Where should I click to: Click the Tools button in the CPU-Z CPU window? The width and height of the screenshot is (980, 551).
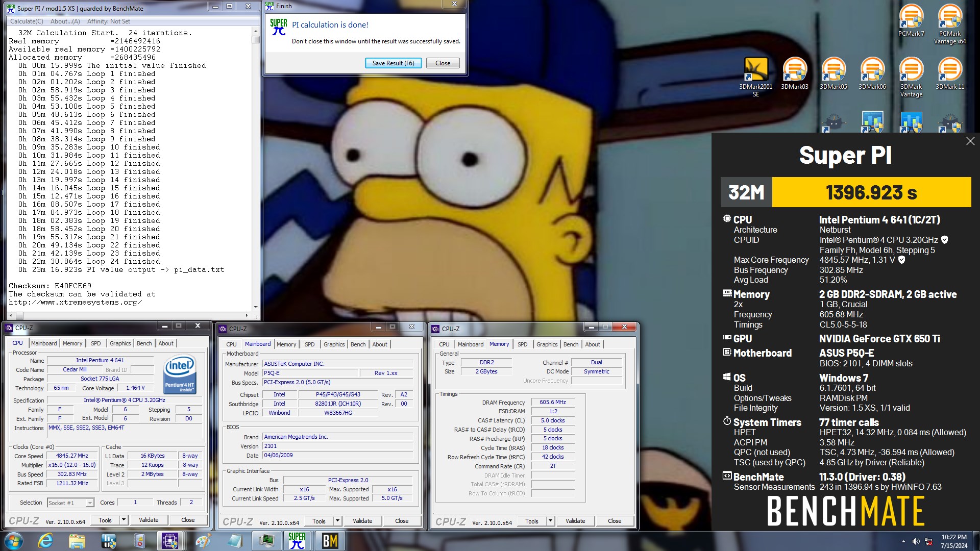click(x=105, y=520)
